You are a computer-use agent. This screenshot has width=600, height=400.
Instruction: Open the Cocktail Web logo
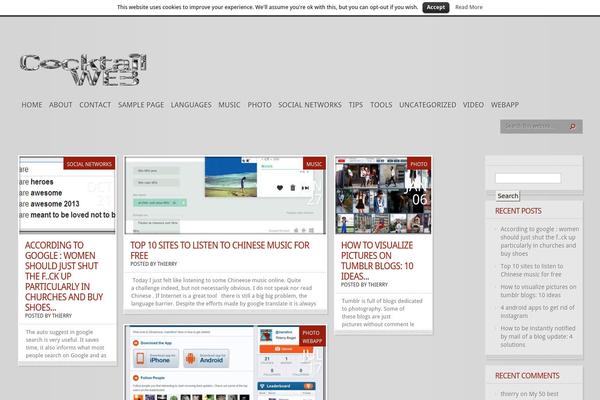click(83, 69)
